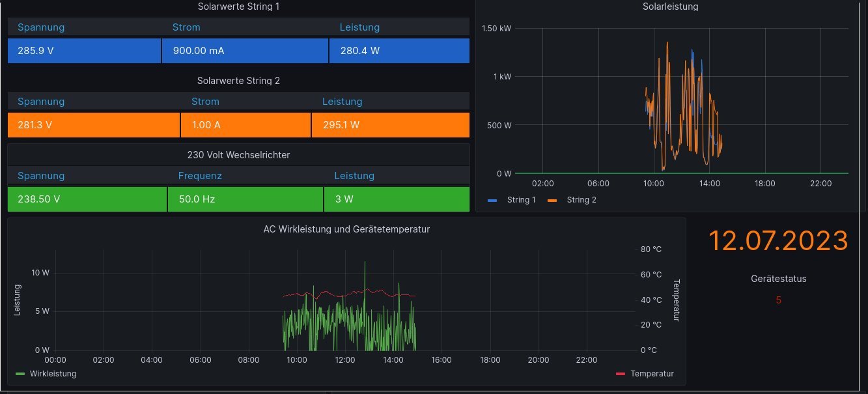The image size is (868, 394).
Task: Click the Gerätestatus panel title
Action: tap(778, 279)
